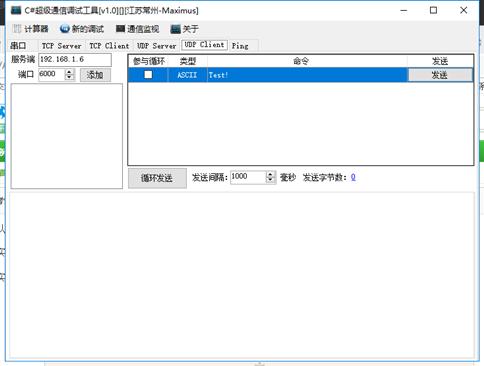
Task: Click the application icon in title bar
Action: tap(16, 10)
